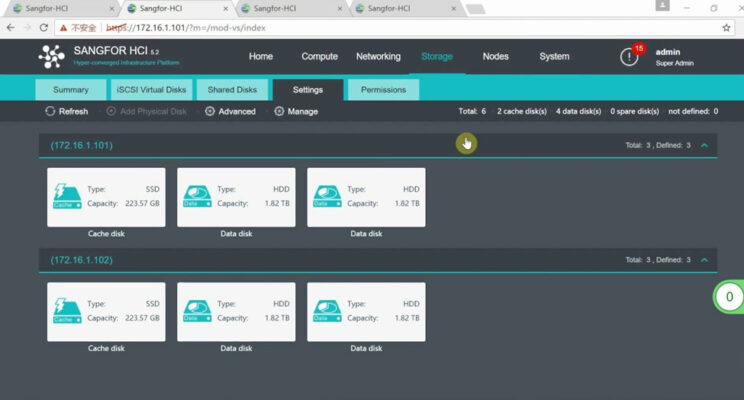The height and width of the screenshot is (400, 744).
Task: Click the 0 spare disk(s) count text
Action: click(x=634, y=112)
